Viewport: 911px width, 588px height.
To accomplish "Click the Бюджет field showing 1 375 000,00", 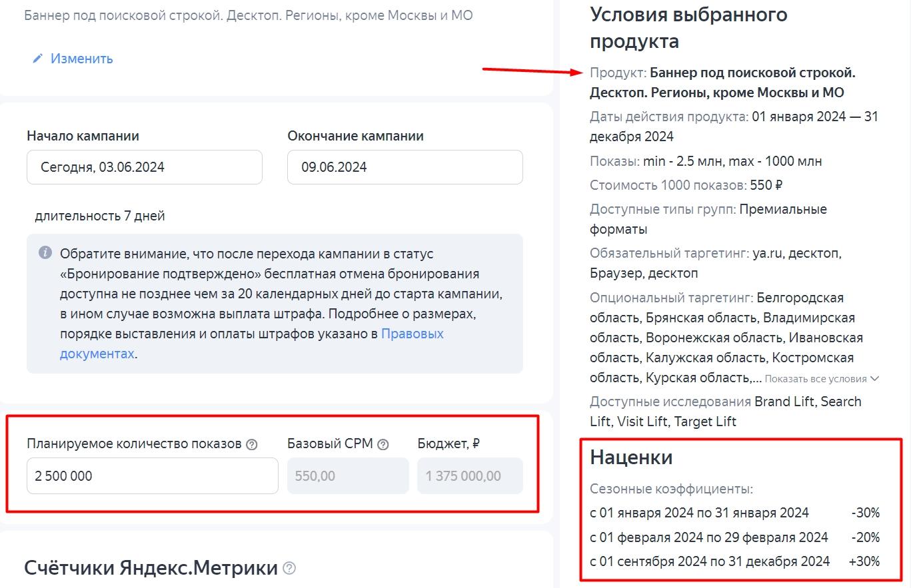I will click(x=470, y=476).
